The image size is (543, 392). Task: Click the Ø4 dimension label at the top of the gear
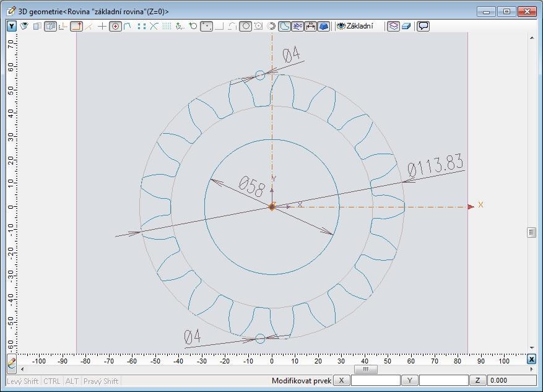(x=291, y=54)
